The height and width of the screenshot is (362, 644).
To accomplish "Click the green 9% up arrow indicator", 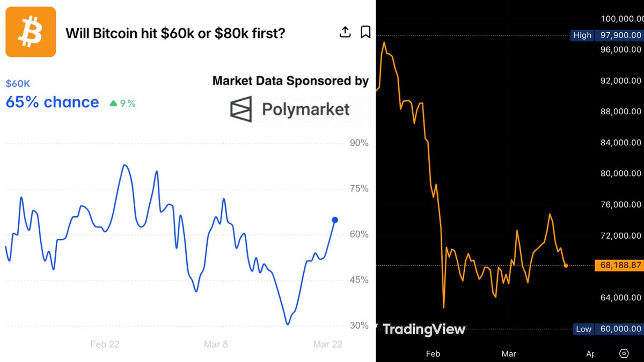I will click(x=123, y=104).
